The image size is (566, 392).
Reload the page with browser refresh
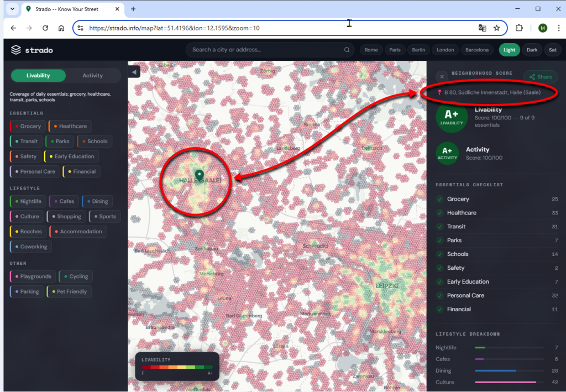45,28
